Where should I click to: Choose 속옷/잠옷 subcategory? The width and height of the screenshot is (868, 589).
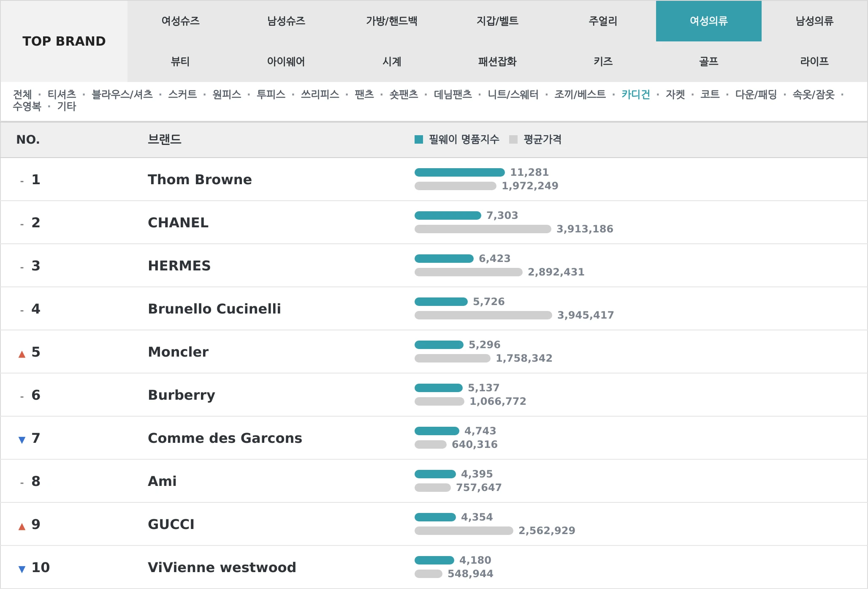tap(814, 94)
